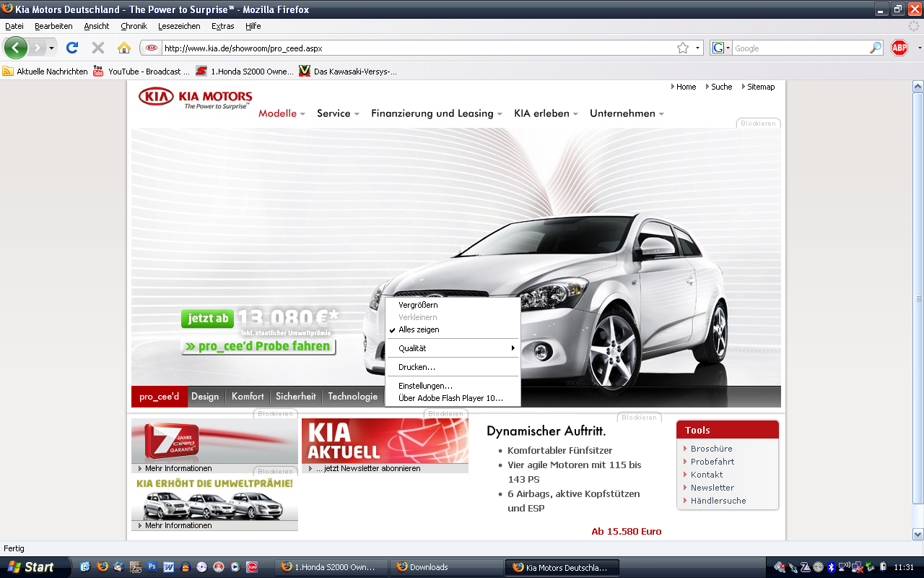The height and width of the screenshot is (578, 924).
Task: Click 'pro_cee'd Probe fahren' button
Action: tap(258, 347)
